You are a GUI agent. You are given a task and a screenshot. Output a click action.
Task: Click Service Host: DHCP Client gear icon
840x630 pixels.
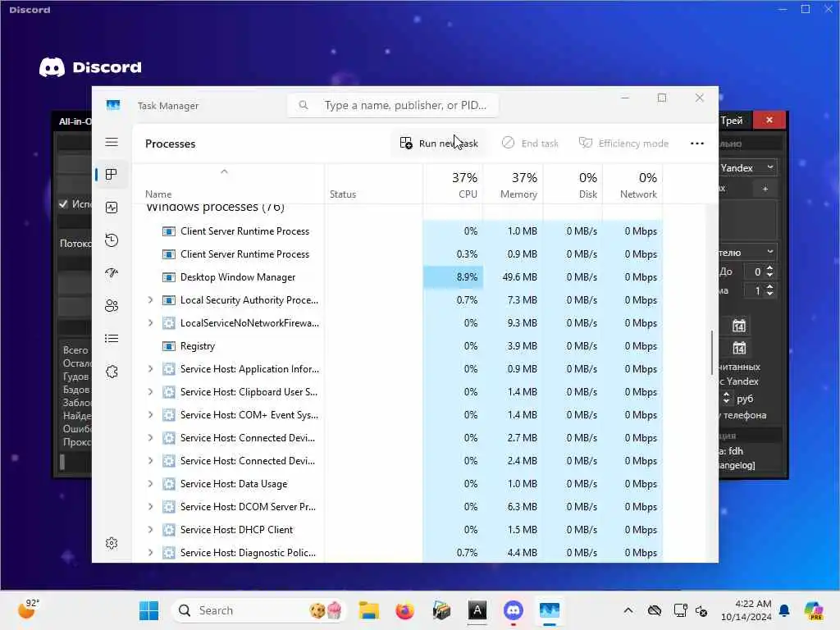[169, 530]
